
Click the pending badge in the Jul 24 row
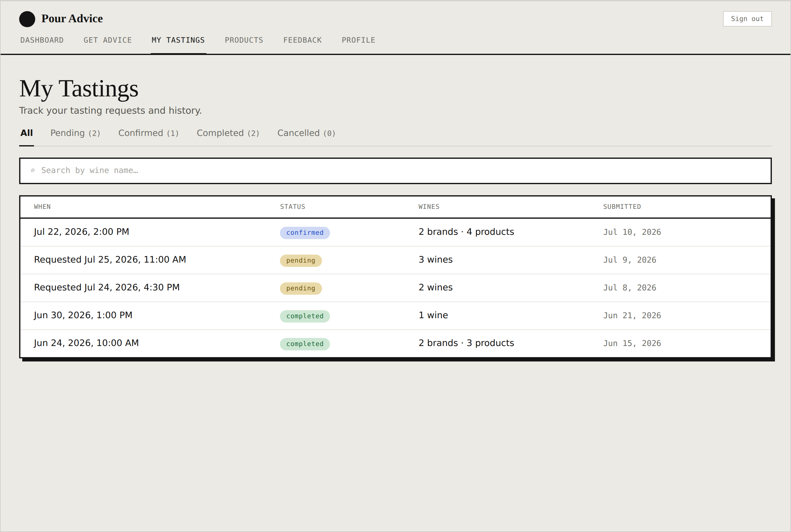click(301, 288)
